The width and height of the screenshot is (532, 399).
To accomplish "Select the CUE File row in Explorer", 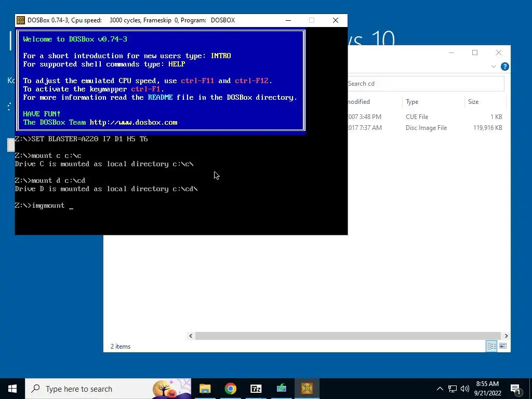I will click(426, 117).
